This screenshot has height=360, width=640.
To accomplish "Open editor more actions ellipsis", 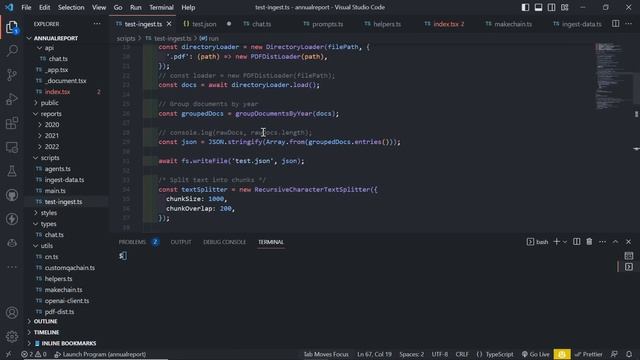I will 629,24.
